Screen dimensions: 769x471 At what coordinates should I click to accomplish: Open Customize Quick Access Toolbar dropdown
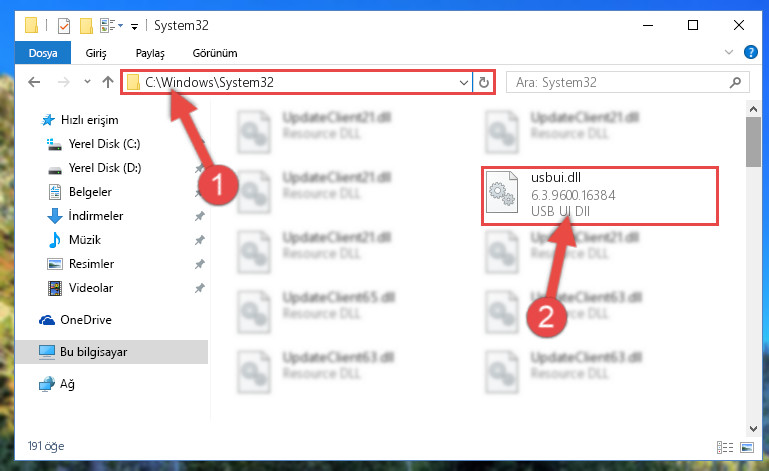[134, 26]
